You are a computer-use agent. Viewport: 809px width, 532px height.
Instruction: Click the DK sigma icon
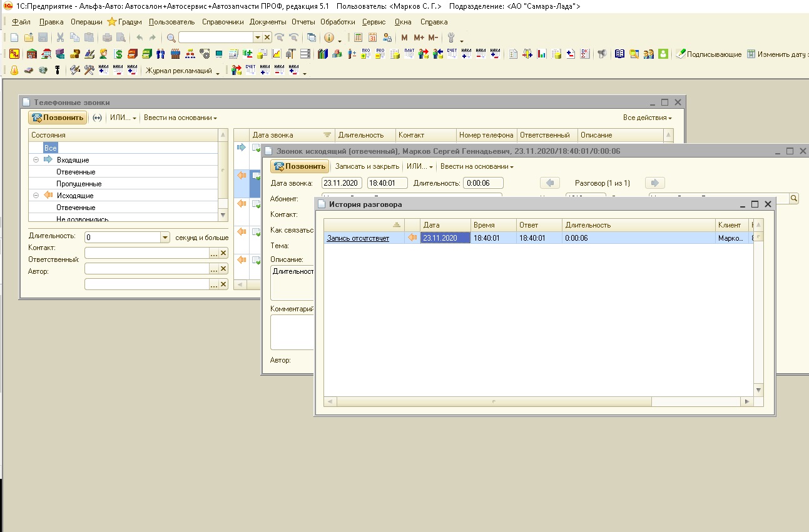(x=584, y=54)
